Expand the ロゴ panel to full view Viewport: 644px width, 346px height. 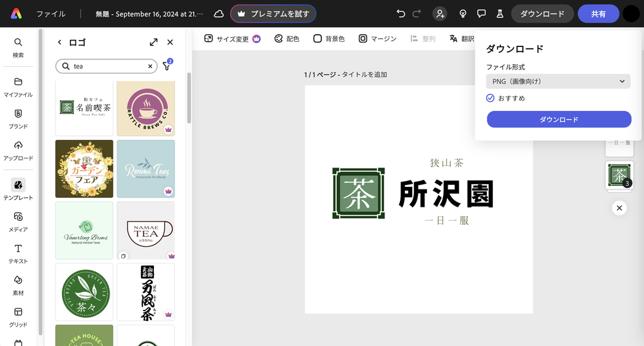[x=154, y=43]
